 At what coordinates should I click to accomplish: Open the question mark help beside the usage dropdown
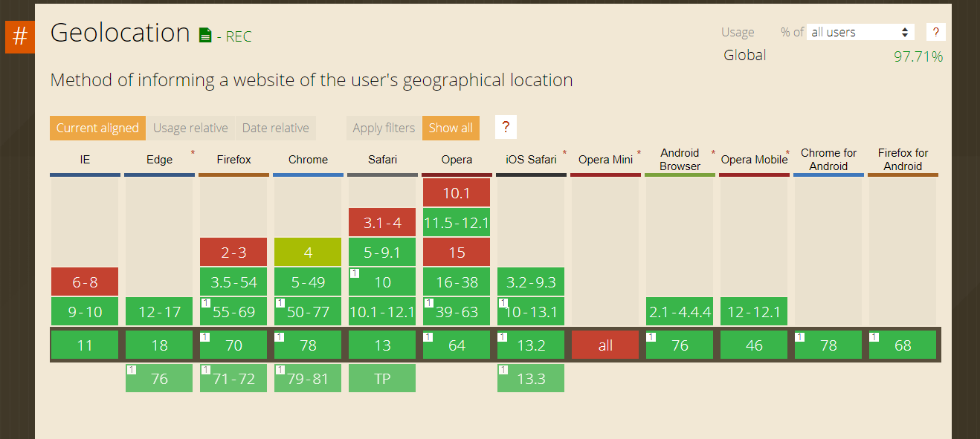click(935, 31)
